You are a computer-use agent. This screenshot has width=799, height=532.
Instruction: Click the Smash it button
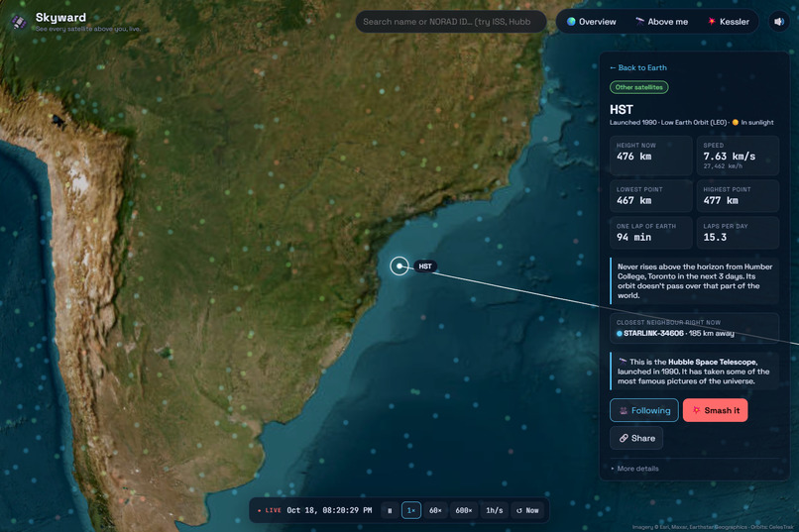(x=716, y=410)
